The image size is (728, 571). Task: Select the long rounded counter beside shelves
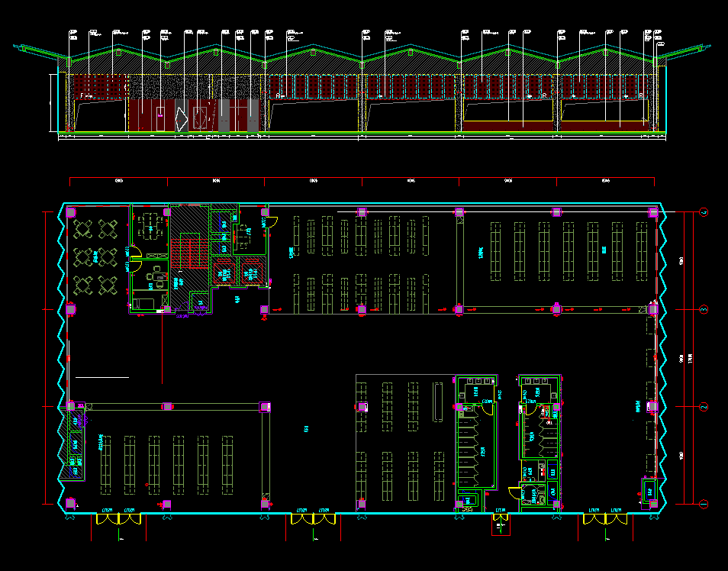click(437, 402)
